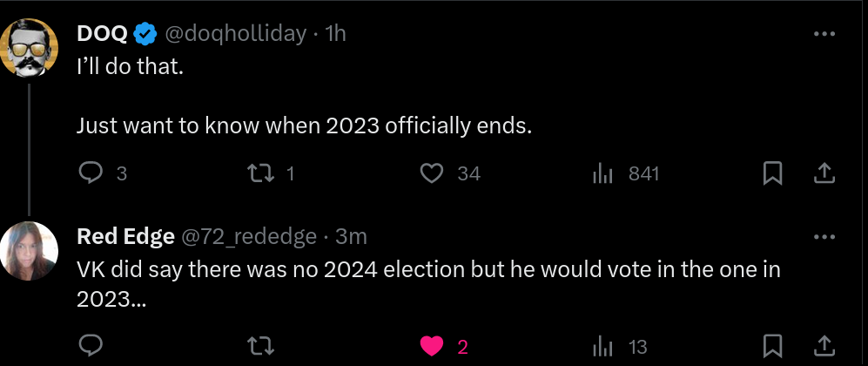The image size is (868, 366).
Task: Click the DOQ display name
Action: coord(103,34)
